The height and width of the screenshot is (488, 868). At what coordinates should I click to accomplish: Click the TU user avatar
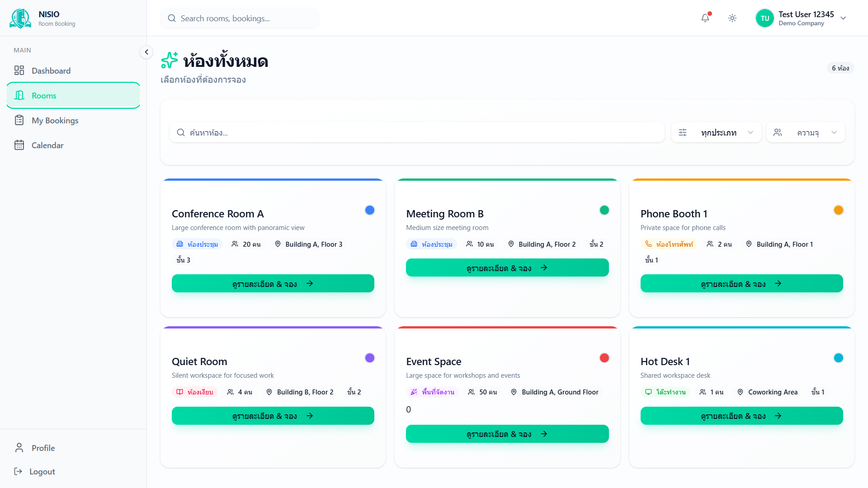tap(764, 18)
